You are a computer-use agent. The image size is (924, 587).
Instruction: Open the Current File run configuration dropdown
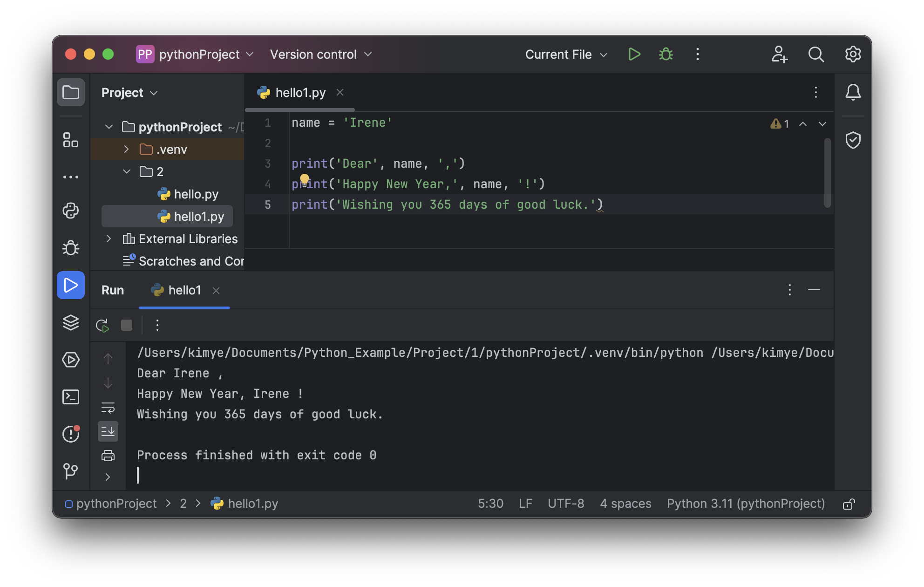tap(566, 55)
